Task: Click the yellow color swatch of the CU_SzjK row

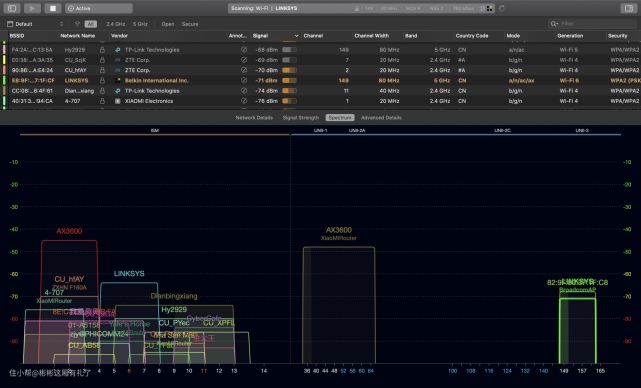Action: tap(4, 60)
